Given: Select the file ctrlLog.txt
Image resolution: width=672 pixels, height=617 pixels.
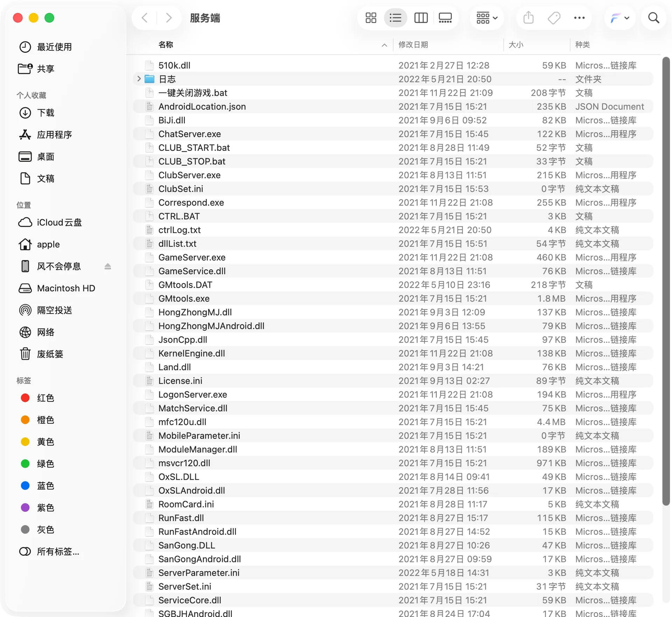Looking at the screenshot, I should (x=393, y=230).
